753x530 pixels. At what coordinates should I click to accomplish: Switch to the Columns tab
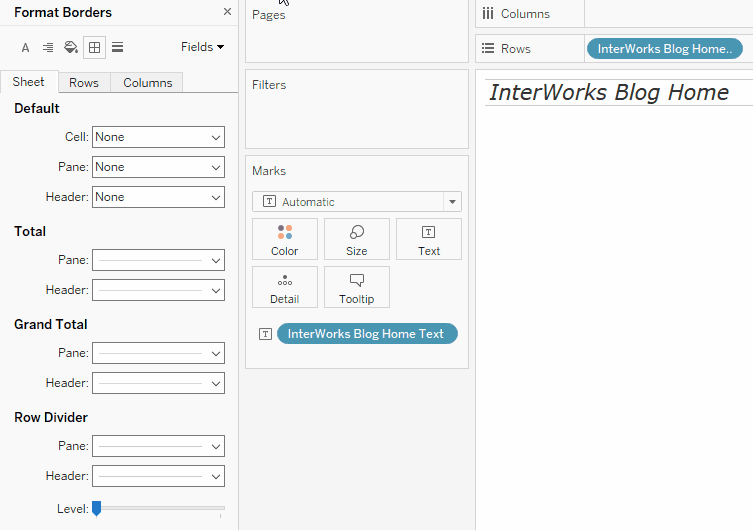tap(148, 83)
